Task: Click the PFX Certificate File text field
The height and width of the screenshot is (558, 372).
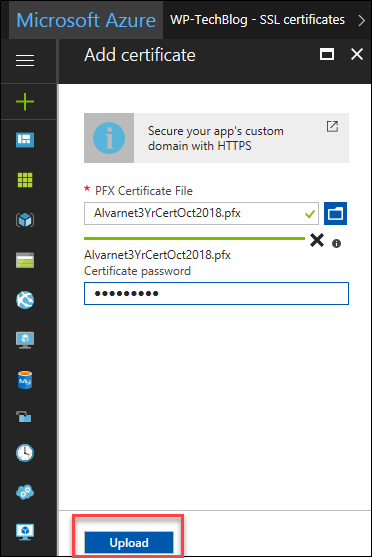Action: tap(201, 214)
